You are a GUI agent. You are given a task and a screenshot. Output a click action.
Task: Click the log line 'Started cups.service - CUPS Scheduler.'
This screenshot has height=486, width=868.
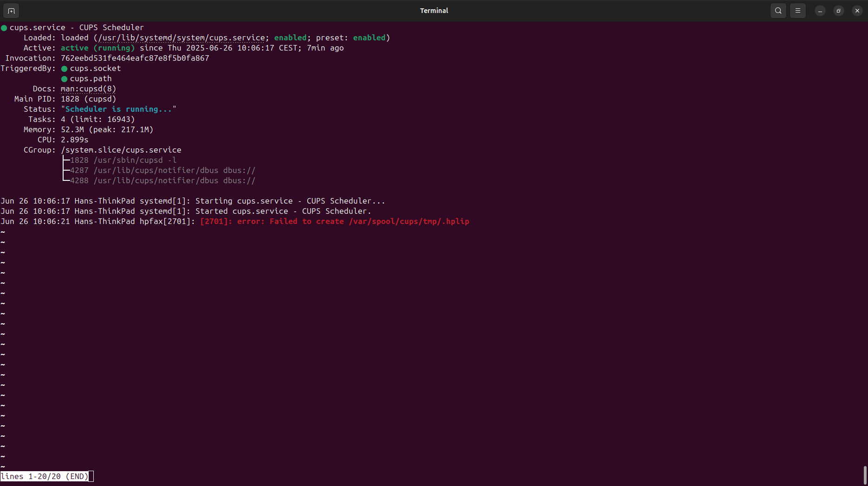(x=283, y=211)
